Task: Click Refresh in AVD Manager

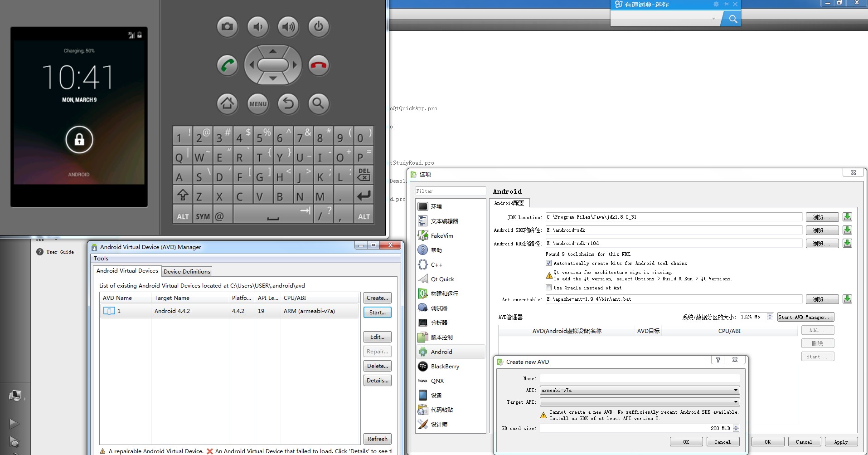Action: [x=378, y=439]
